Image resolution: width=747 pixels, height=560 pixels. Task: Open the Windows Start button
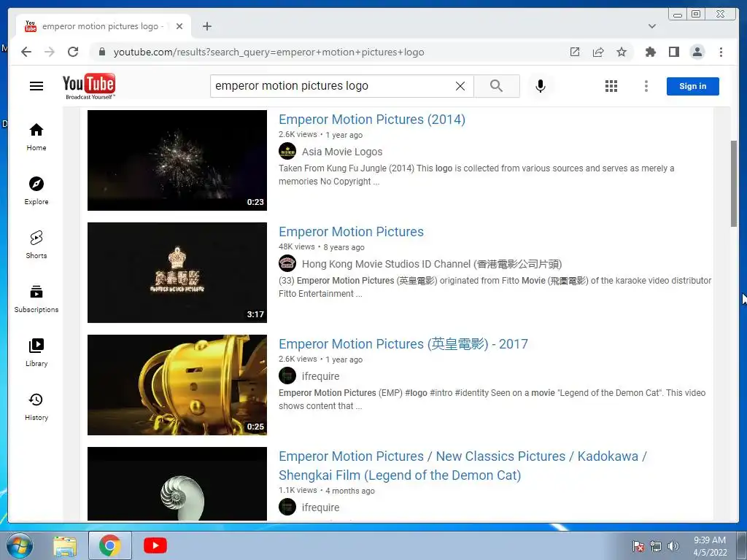point(19,545)
